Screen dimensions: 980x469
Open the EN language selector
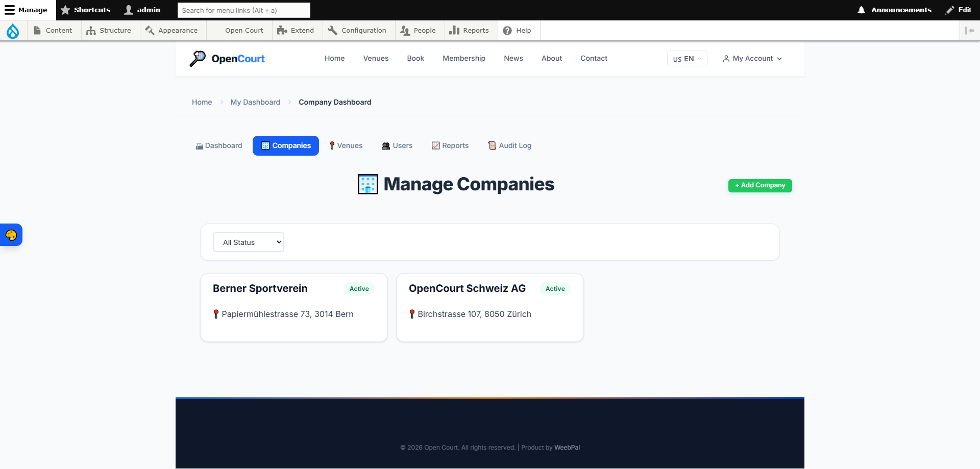[x=687, y=59]
